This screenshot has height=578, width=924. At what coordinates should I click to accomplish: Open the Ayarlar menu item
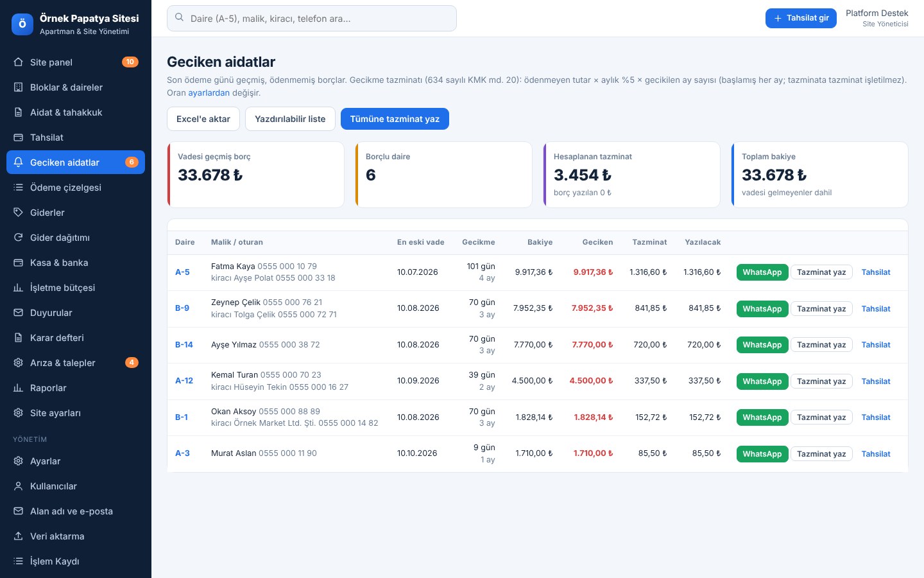76,461
